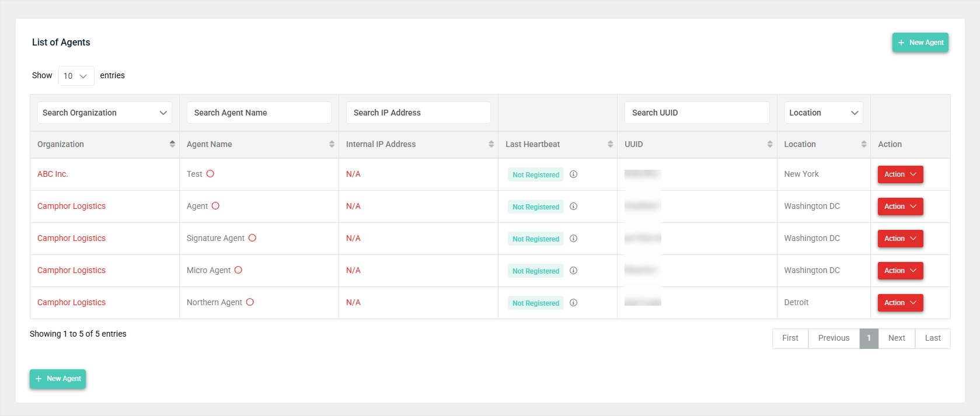Click status circle beside Micro Agent
980x416 pixels.
pos(238,270)
